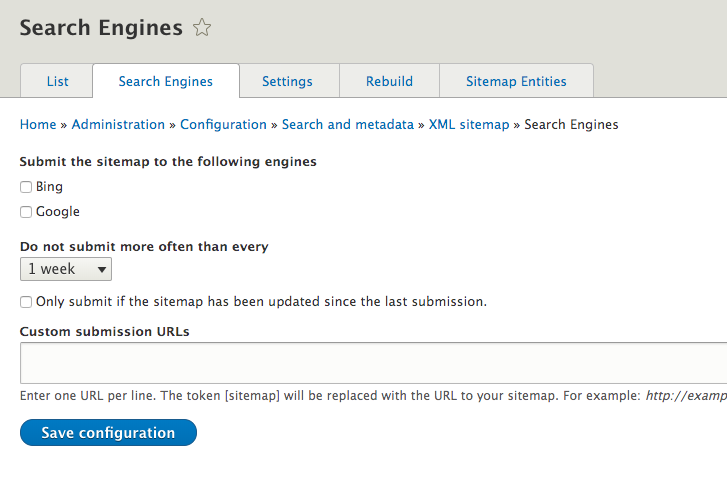727x501 pixels.
Task: Click inside the Custom submission URLs textarea
Action: [370, 362]
